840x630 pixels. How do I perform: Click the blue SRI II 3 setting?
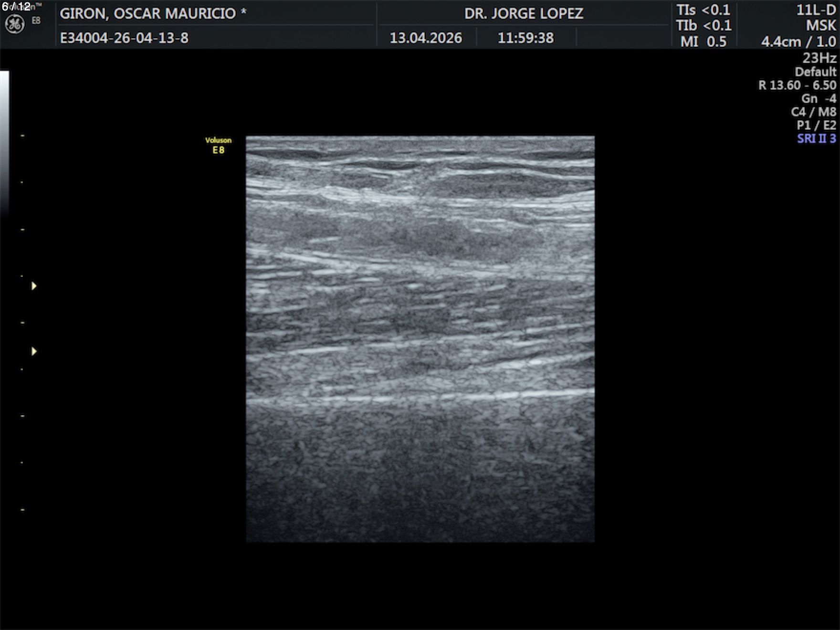816,138
